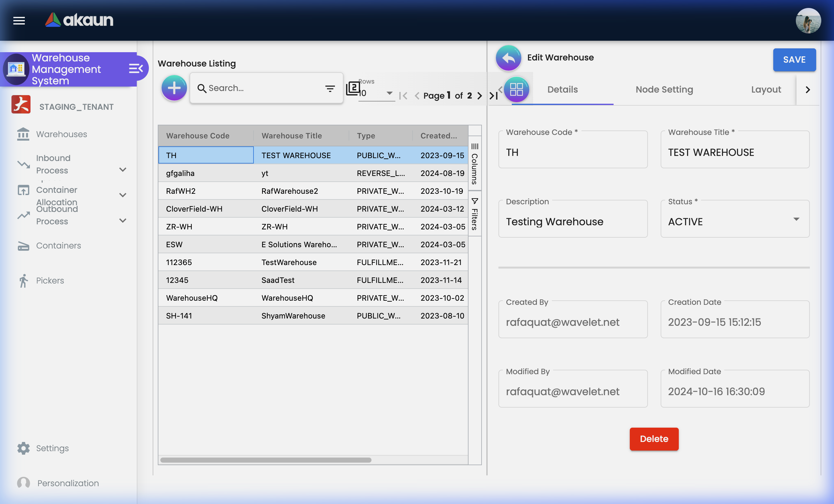The height and width of the screenshot is (504, 834).
Task: Open user profile avatar
Action: point(808,21)
